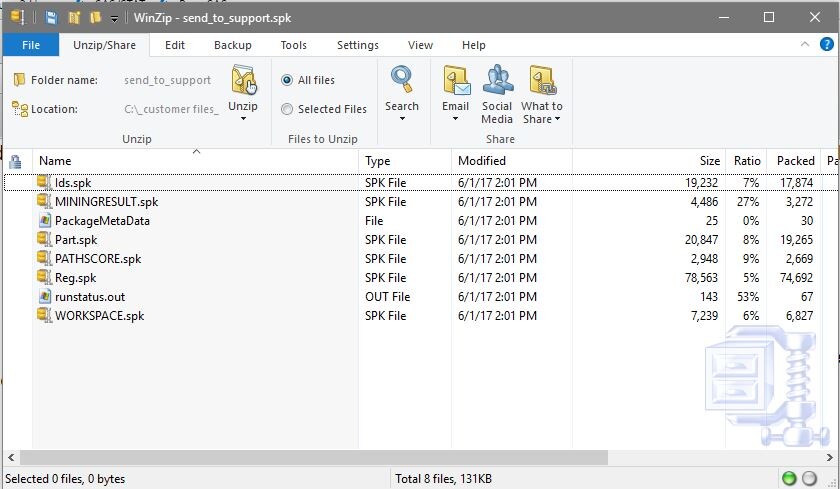Switch to the Settings tab

[357, 45]
